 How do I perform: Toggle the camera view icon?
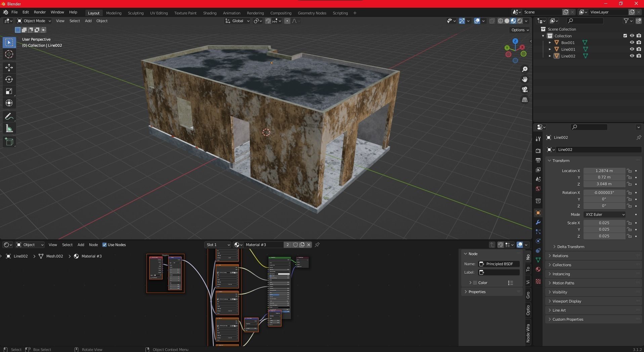point(524,89)
